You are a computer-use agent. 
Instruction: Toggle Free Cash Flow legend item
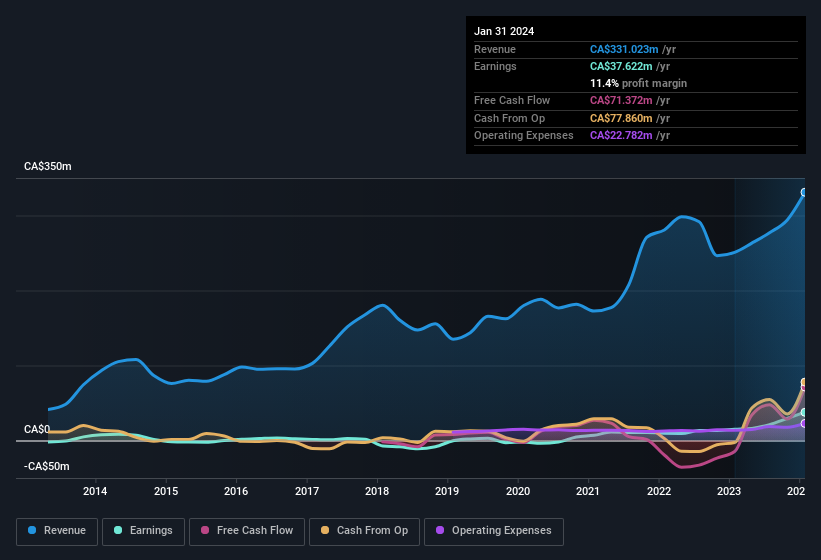coord(247,530)
